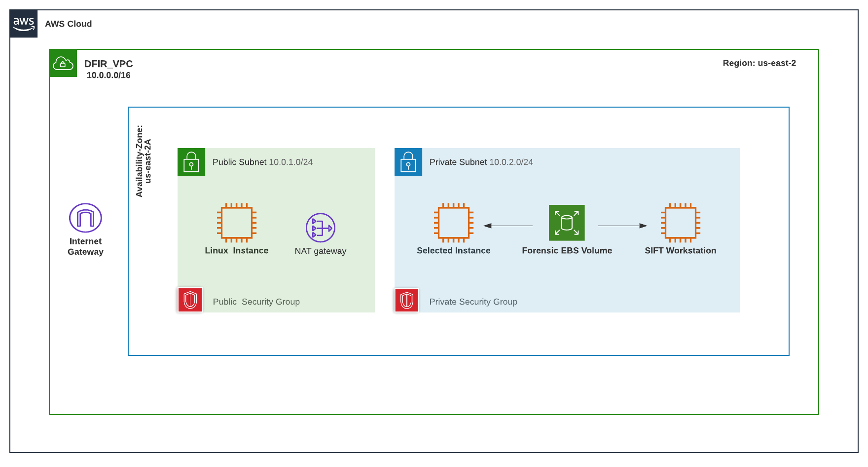The width and height of the screenshot is (868, 467).
Task: Click the AWS logo icon
Action: pos(24,24)
